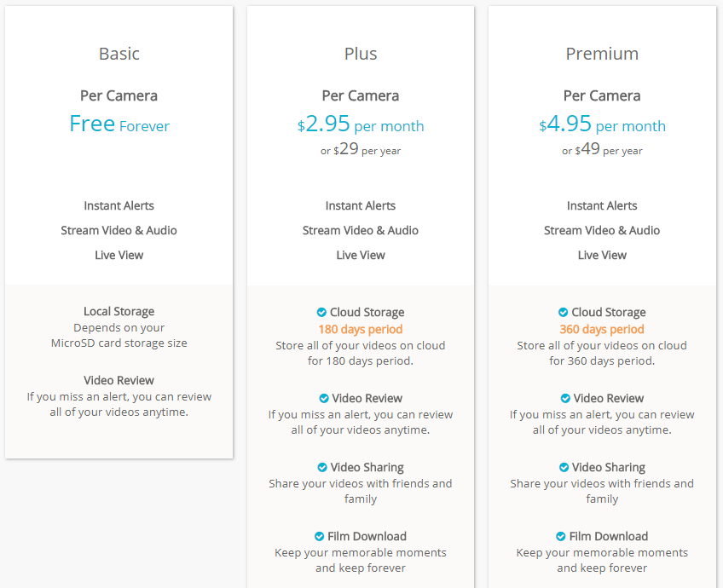723x588 pixels.
Task: Click the Premium plan Cloud Storage checkmark icon
Action: 563,313
